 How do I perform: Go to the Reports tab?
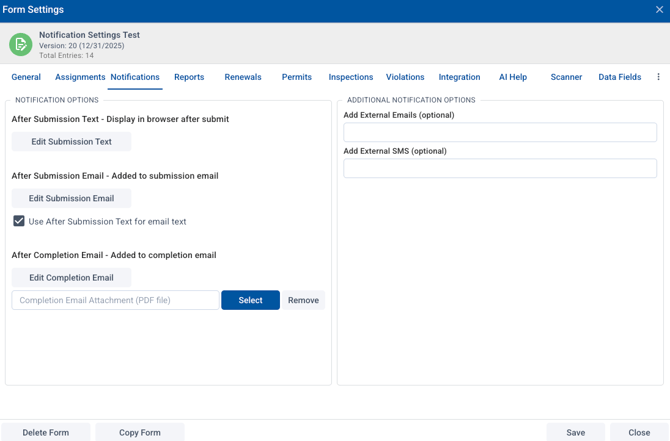189,77
